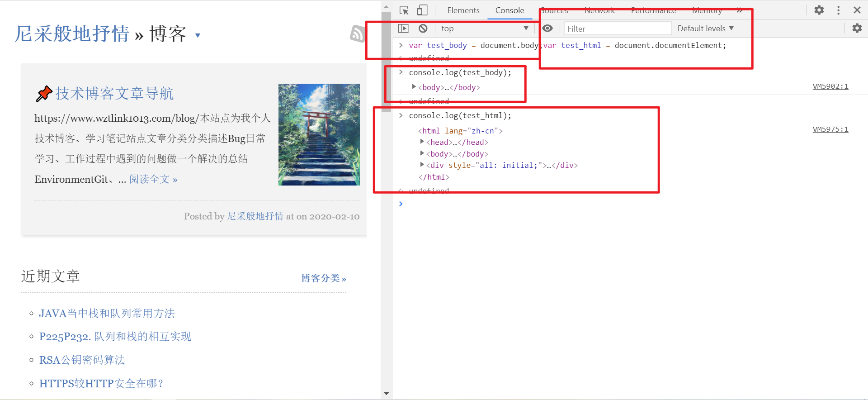
Task: Switch to the Console tab
Action: click(x=509, y=10)
